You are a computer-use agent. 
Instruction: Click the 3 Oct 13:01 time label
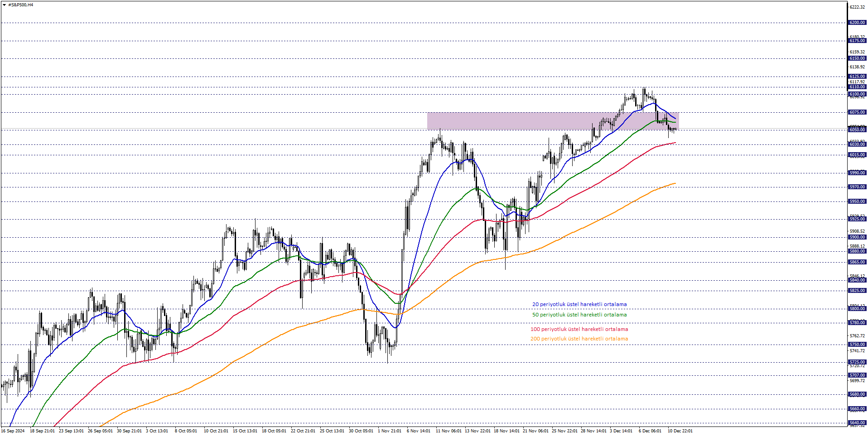157,431
